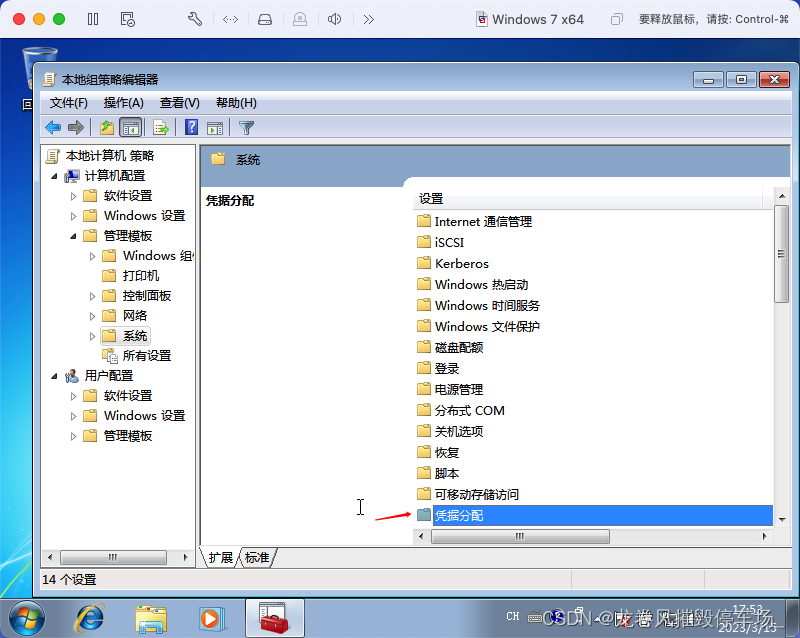Switch to the 扩展 tab
Screen dimensions: 800x638
220,557
